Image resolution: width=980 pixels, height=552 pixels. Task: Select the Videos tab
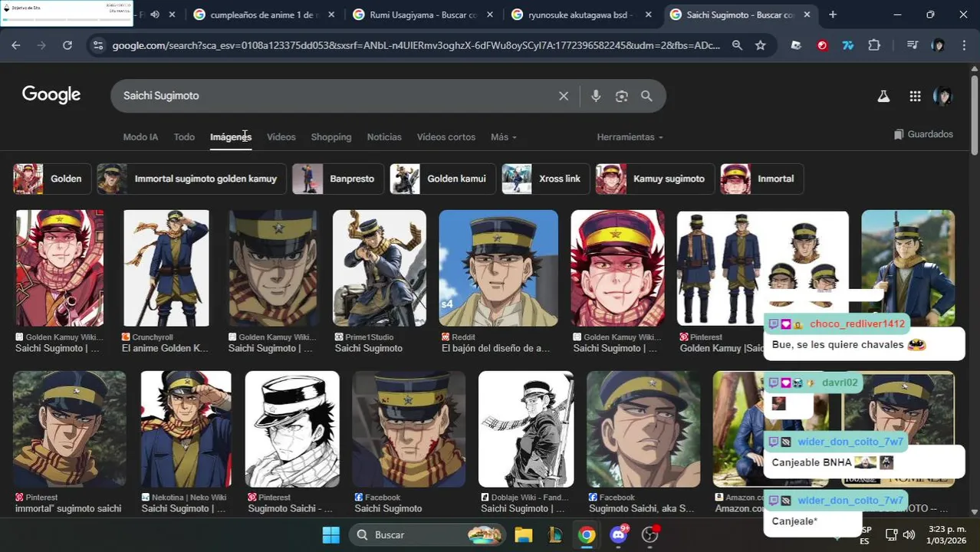[281, 137]
